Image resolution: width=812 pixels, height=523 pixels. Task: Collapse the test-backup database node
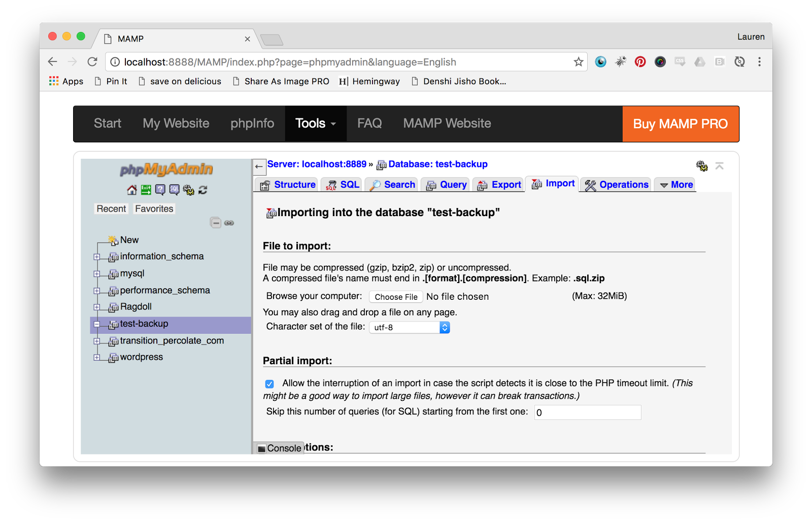(96, 324)
